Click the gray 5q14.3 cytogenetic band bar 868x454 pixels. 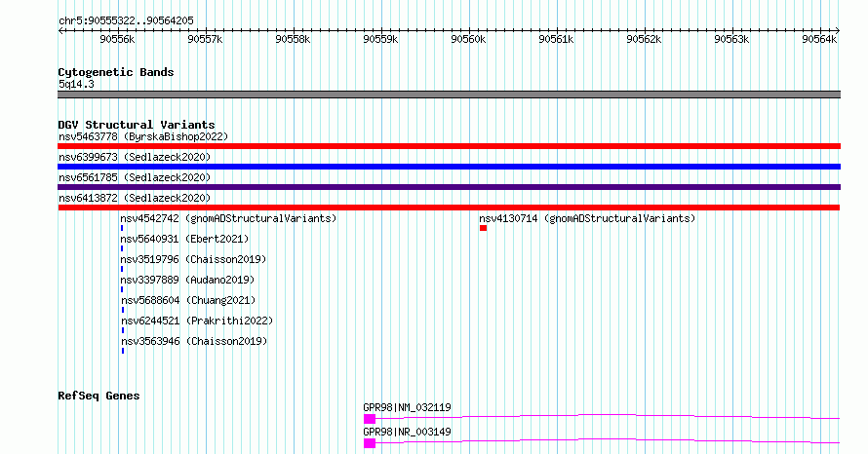pos(449,95)
